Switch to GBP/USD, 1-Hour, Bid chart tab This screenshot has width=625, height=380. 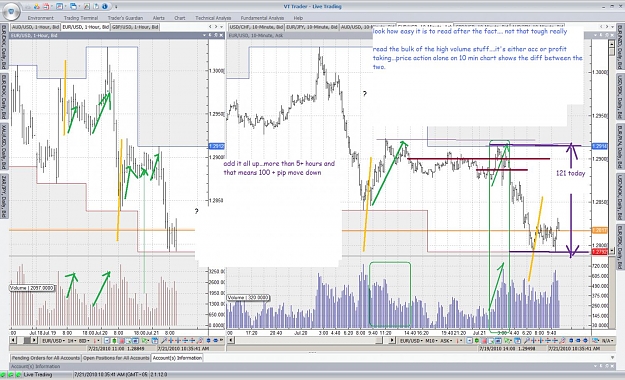135,27
